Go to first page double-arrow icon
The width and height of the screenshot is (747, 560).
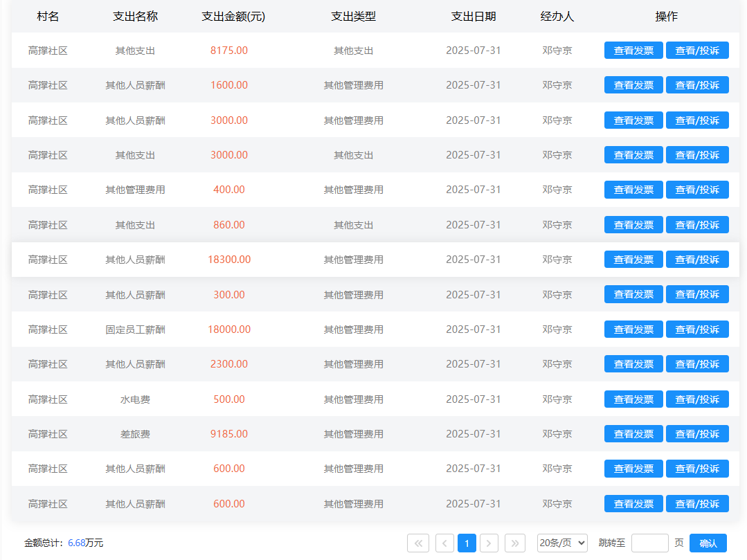(418, 543)
